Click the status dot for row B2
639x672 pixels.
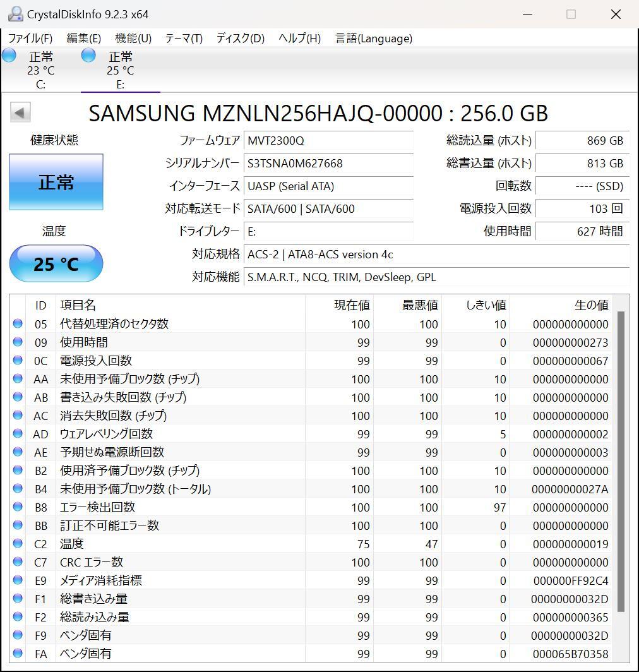pyautogui.click(x=18, y=470)
